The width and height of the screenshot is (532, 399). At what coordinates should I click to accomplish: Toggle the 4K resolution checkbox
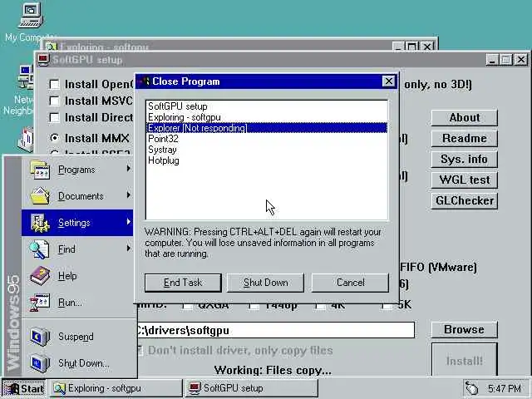click(320, 306)
